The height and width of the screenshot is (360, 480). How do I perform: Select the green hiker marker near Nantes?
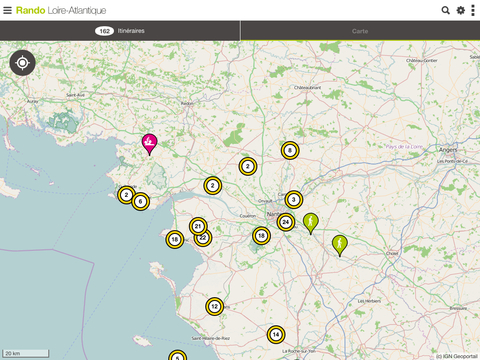point(311,223)
